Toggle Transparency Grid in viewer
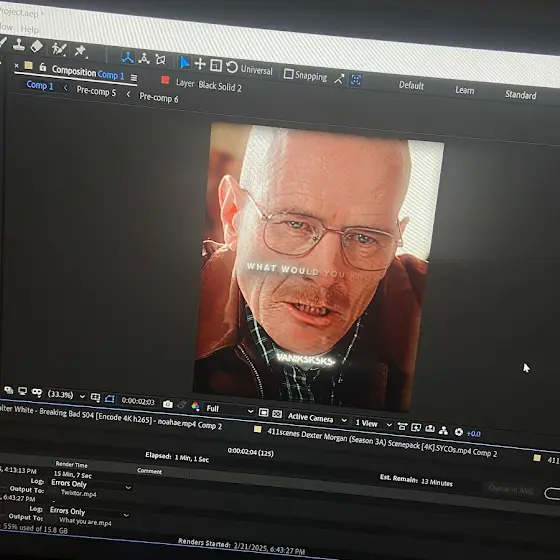This screenshot has height=560, width=560. (277, 414)
